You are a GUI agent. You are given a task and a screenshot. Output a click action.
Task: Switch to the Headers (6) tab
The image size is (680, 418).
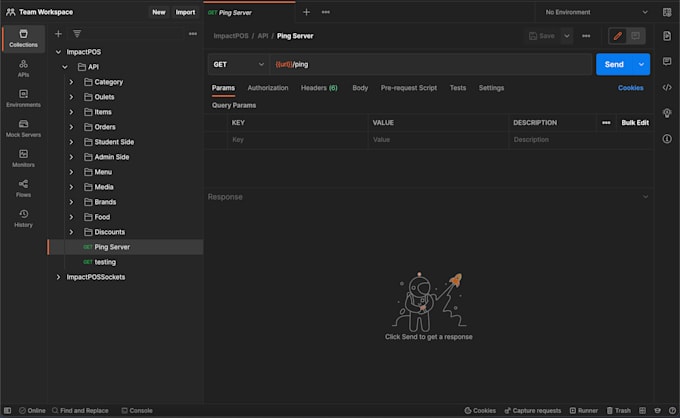(x=319, y=88)
